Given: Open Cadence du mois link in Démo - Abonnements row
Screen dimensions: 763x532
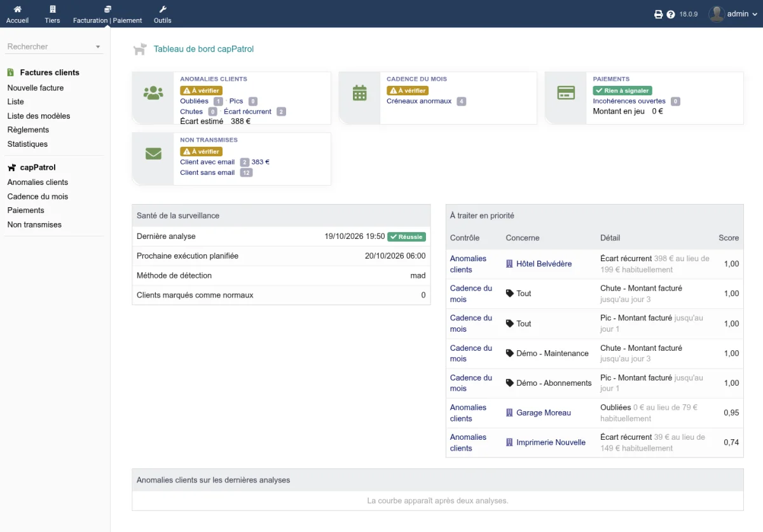Looking at the screenshot, I should pos(471,383).
